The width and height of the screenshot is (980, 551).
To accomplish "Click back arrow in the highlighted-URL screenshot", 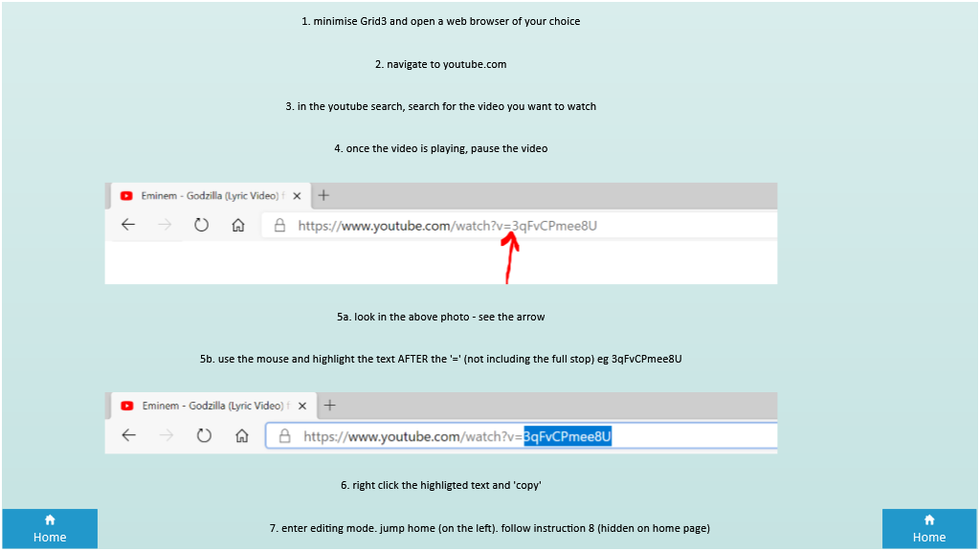I will 129,435.
